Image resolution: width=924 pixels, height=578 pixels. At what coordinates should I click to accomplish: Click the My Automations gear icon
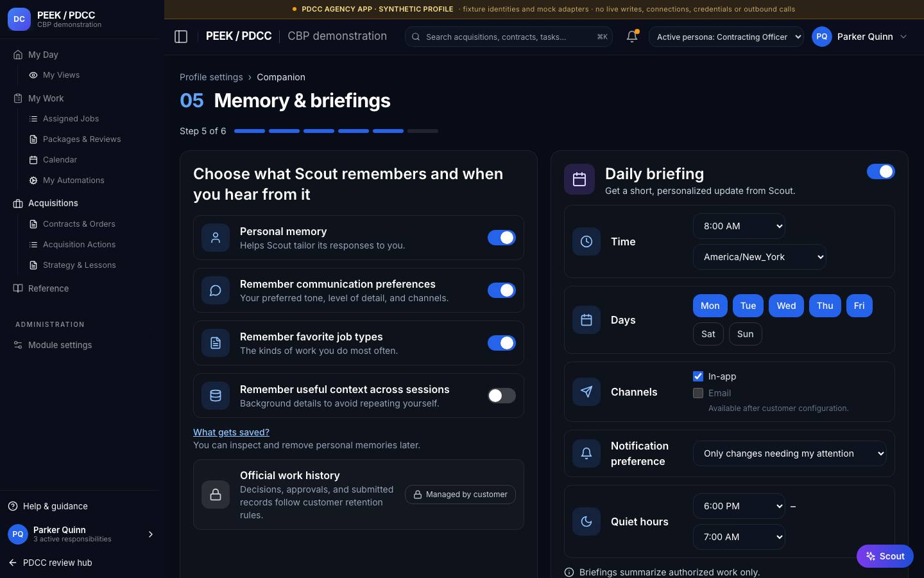(x=33, y=180)
